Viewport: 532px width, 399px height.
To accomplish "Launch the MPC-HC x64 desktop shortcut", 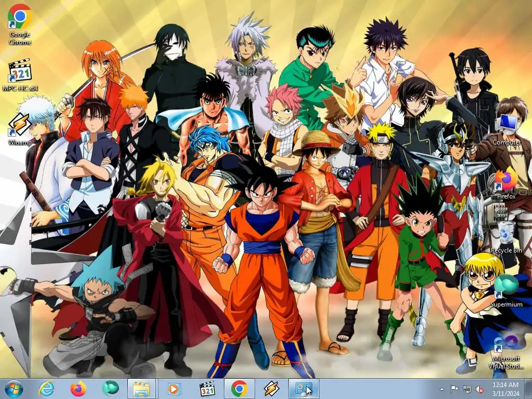I will 20,75.
